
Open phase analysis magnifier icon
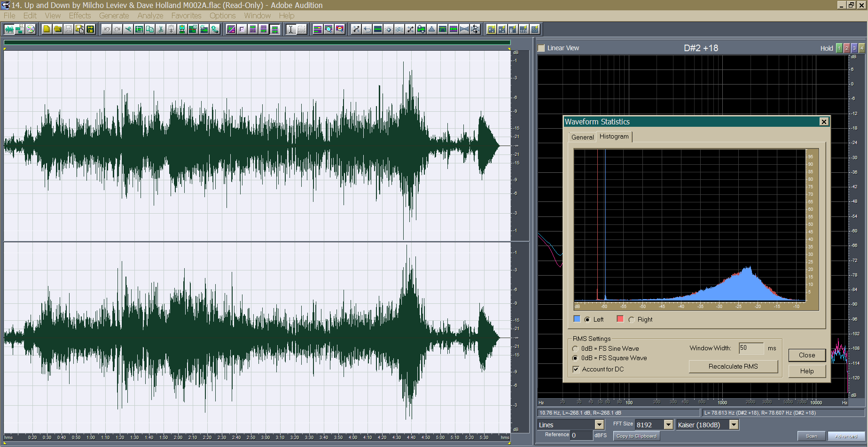pyautogui.click(x=339, y=29)
